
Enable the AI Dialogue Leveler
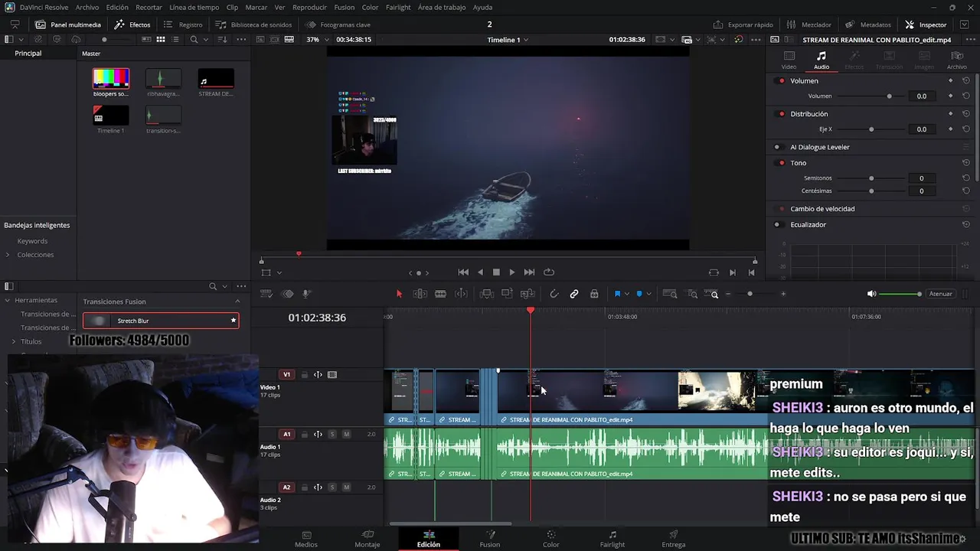[x=777, y=147]
